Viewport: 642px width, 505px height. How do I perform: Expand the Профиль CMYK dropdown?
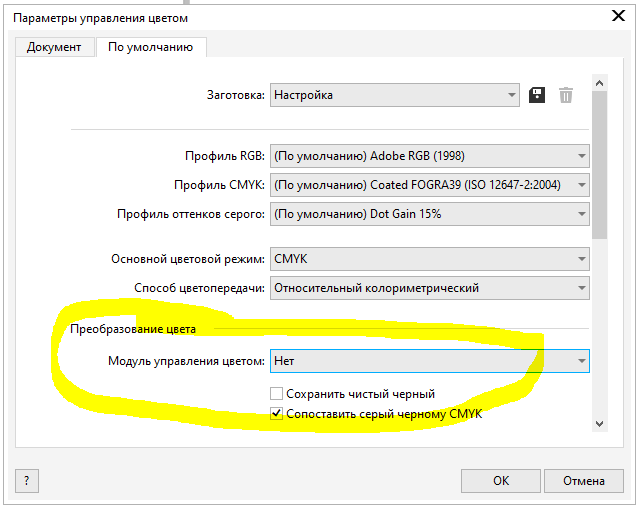[430, 185]
